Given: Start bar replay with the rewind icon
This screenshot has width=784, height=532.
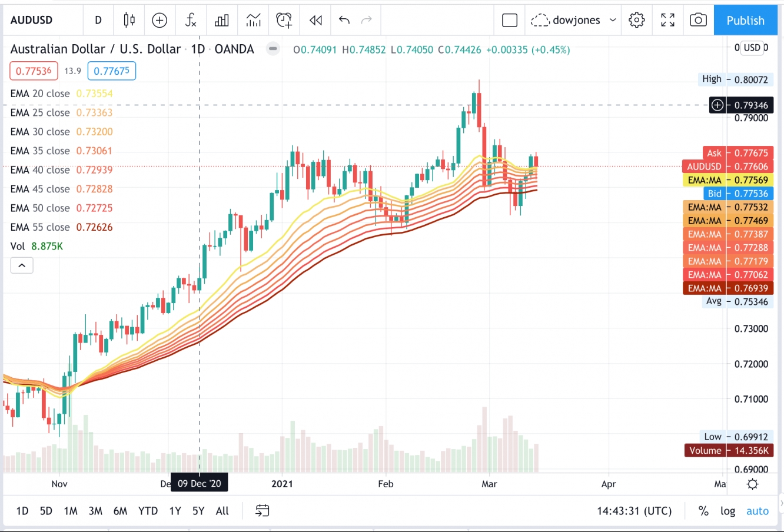Looking at the screenshot, I should coord(315,20).
